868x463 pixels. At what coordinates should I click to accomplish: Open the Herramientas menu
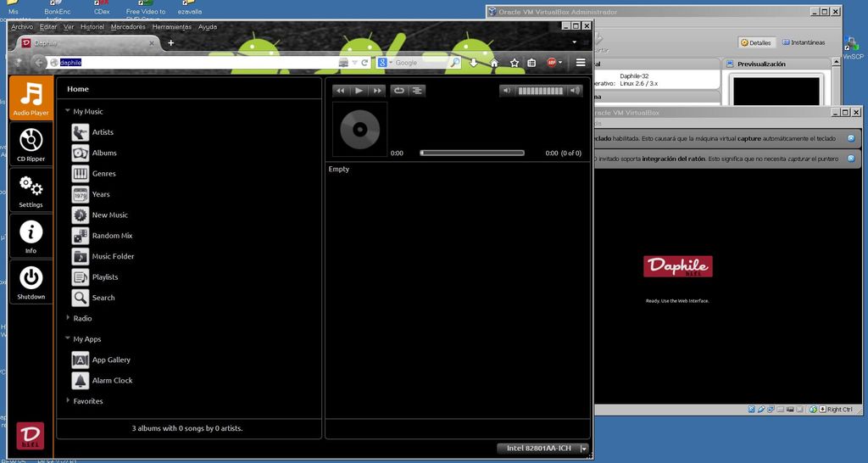tap(171, 26)
